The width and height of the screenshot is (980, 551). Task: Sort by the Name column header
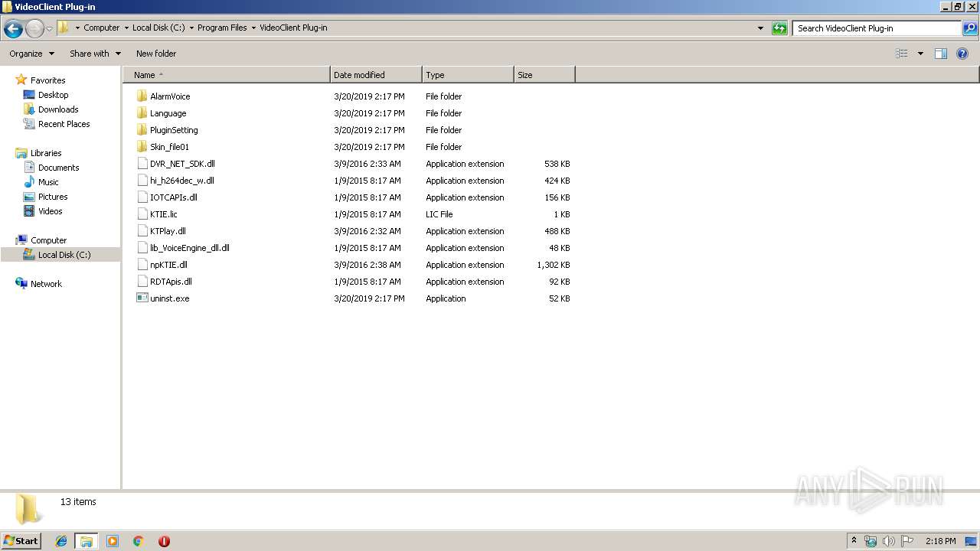click(x=227, y=75)
